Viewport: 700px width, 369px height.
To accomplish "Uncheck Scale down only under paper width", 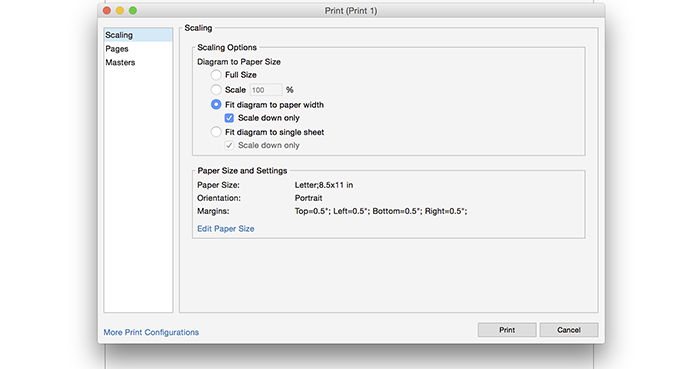I will [229, 118].
